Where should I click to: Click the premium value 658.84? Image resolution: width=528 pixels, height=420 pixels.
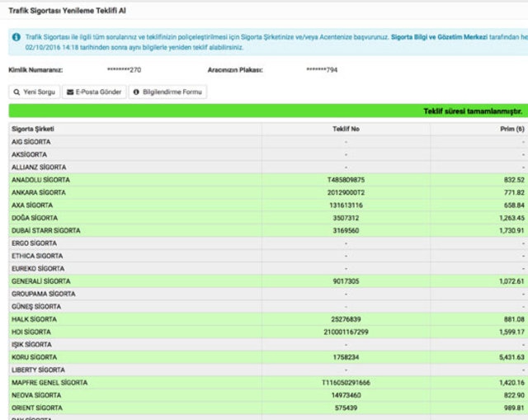pos(514,205)
